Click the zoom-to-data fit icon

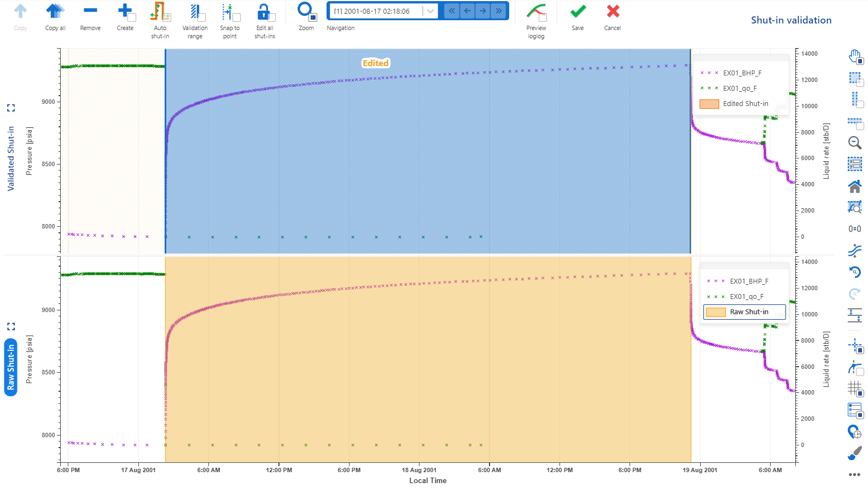[855, 207]
